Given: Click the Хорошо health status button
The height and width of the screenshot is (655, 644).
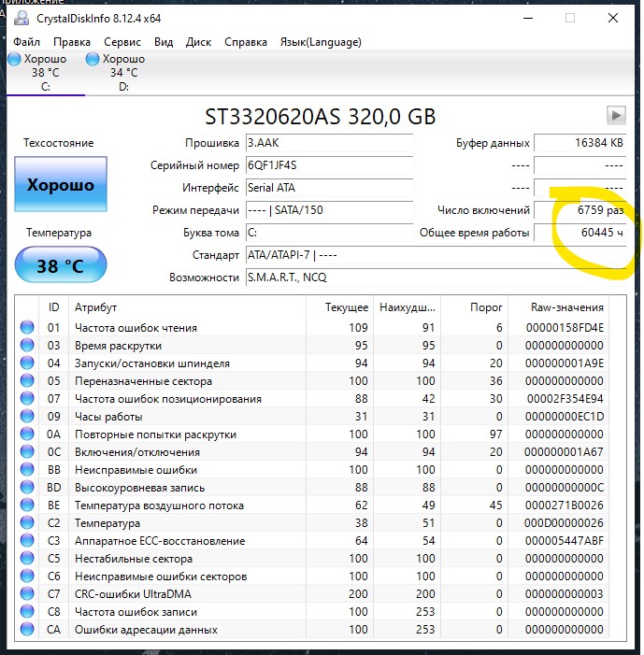Looking at the screenshot, I should (61, 184).
